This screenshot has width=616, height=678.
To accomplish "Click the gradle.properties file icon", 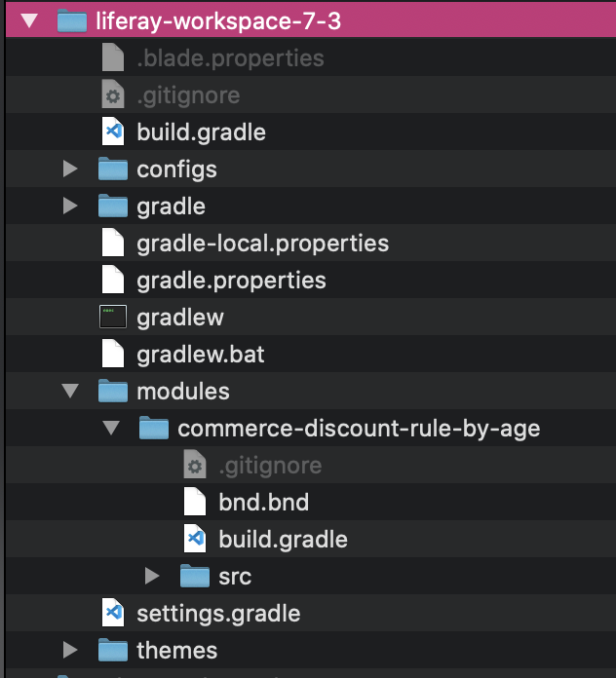I will point(113,280).
